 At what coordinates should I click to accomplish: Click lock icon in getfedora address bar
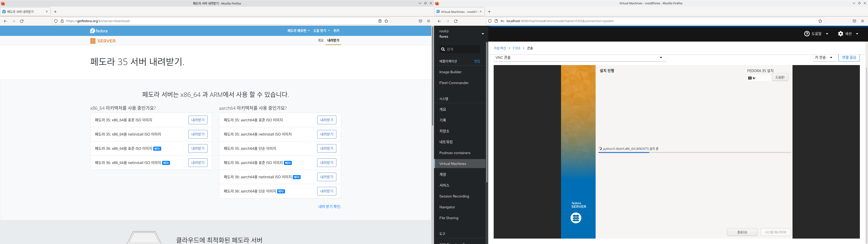(x=62, y=21)
